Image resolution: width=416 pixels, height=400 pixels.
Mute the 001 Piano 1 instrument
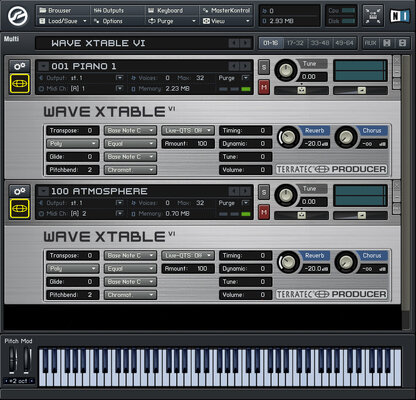264,87
